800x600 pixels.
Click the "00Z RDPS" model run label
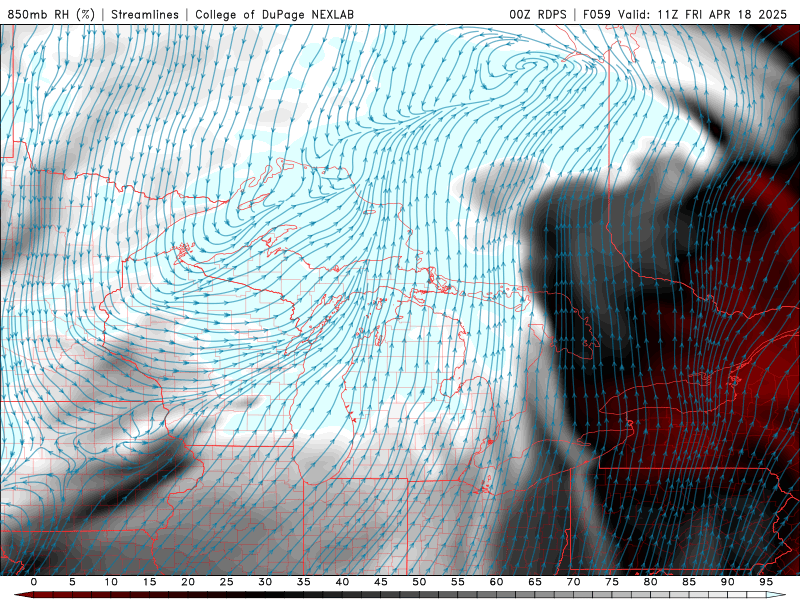(538, 14)
